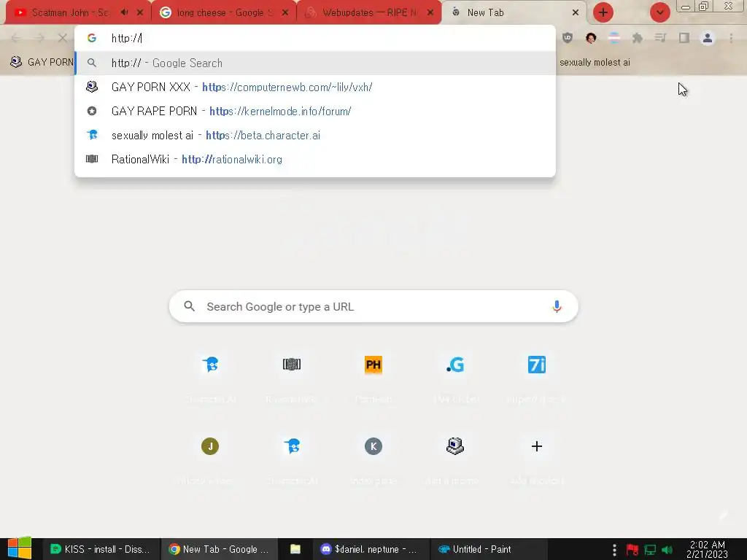Start voice search with the microphone

(557, 306)
